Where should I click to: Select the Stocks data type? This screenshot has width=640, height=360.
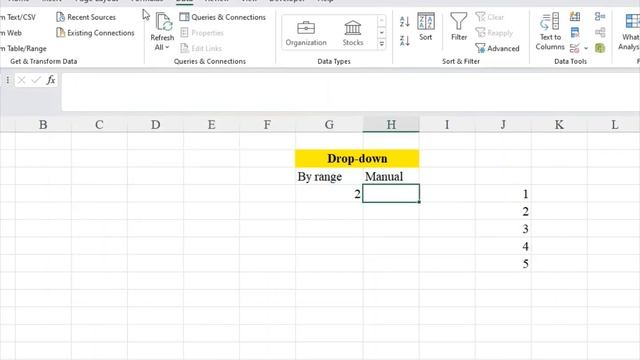(x=353, y=33)
